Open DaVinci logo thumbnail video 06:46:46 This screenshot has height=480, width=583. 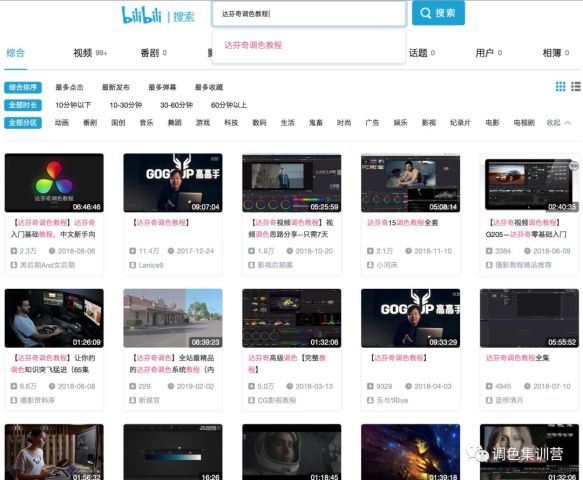tap(54, 183)
